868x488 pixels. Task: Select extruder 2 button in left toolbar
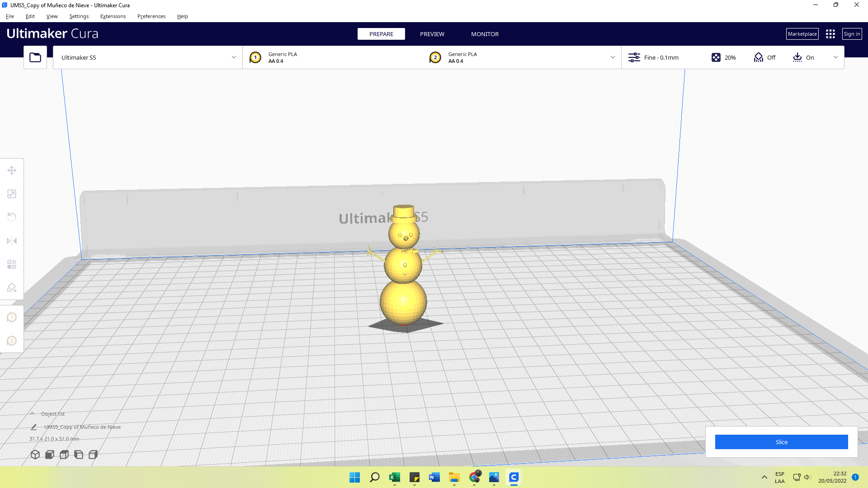(12, 341)
